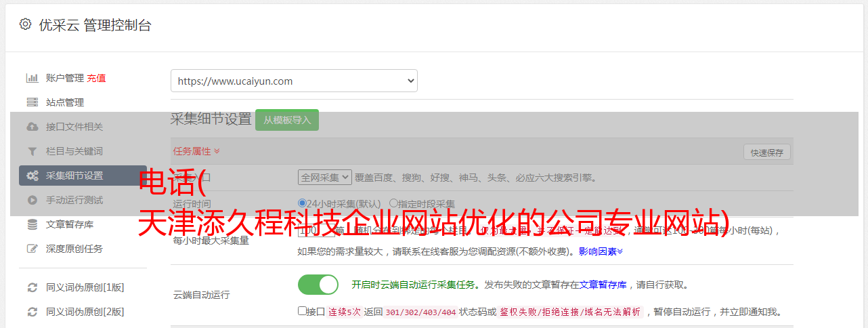Image resolution: width=868 pixels, height=328 pixels.
Task: Open the site URL dropdown https://www.ucaiyun.com
Action: (x=294, y=81)
